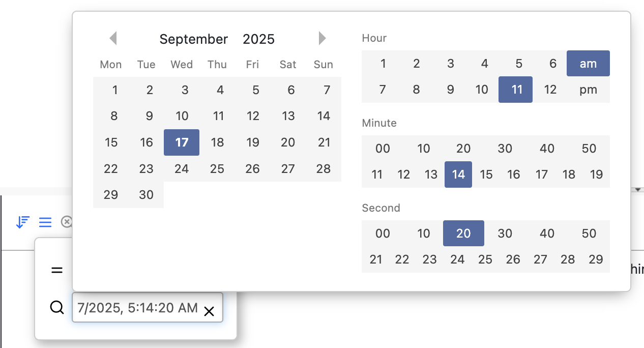644x348 pixels.
Task: Click the sort descending icon
Action: tap(23, 222)
